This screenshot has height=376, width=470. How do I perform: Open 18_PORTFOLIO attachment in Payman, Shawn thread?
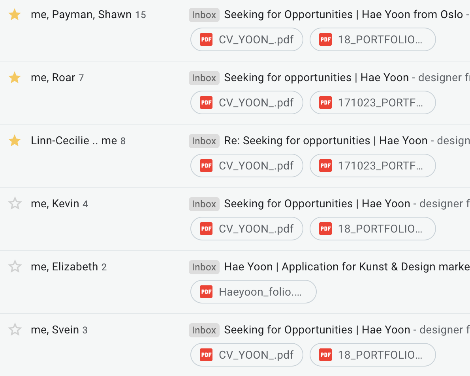click(373, 40)
